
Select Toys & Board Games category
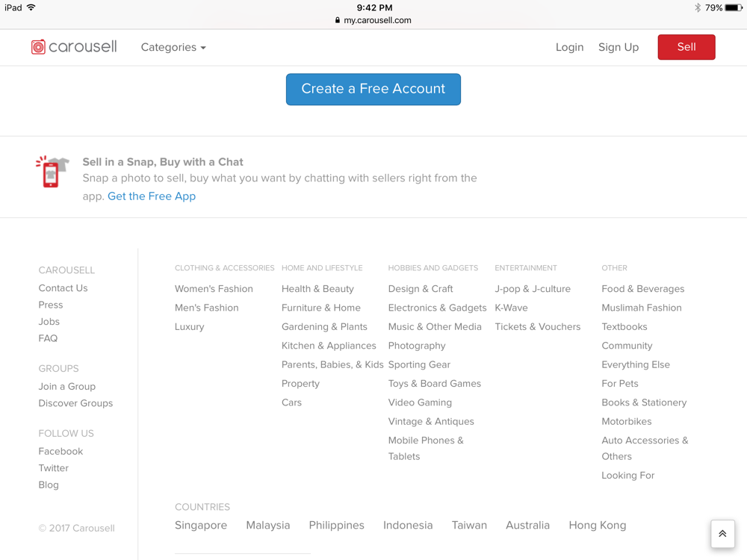(435, 383)
